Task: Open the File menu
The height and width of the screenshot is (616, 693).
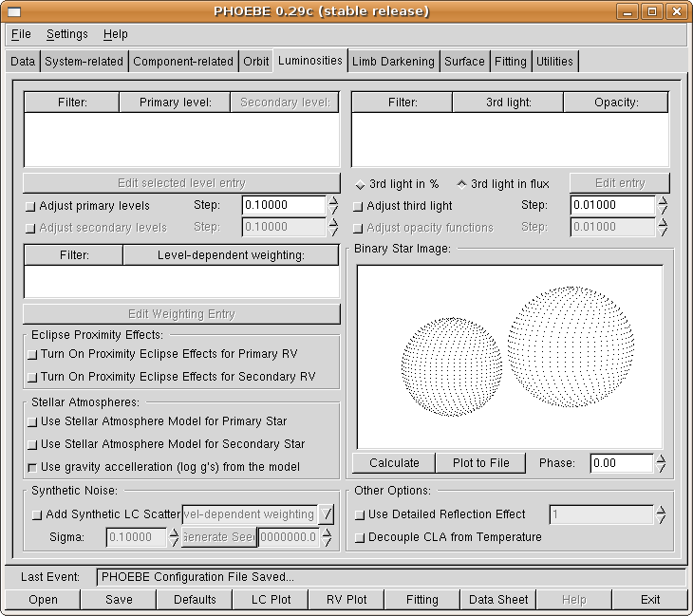Action: coord(21,34)
